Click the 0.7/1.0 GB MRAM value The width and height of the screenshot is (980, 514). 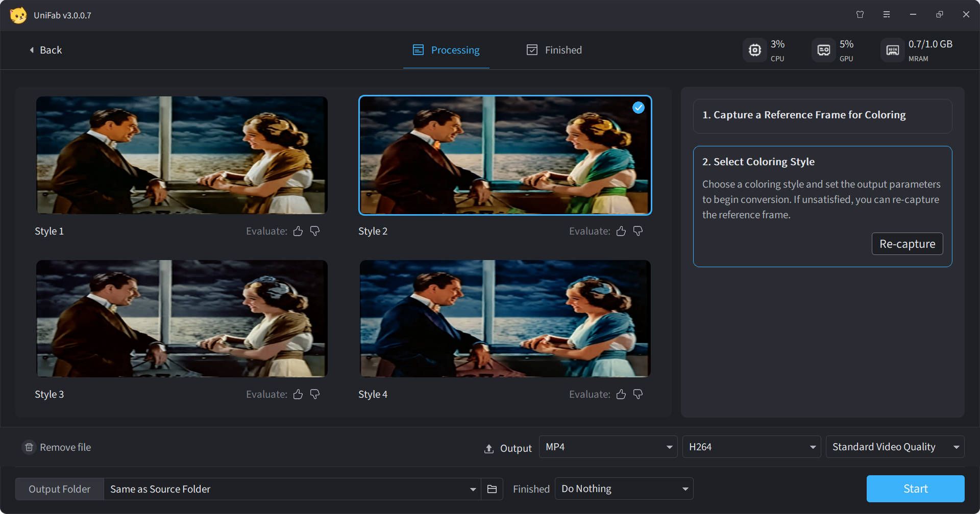tap(930, 44)
